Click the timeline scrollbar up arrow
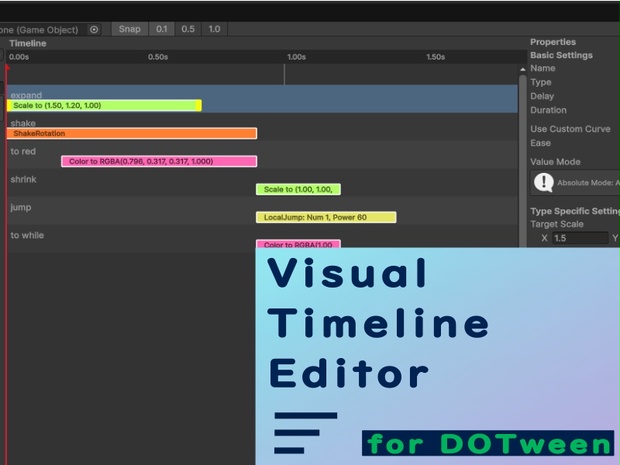The width and height of the screenshot is (620, 465). tap(523, 70)
